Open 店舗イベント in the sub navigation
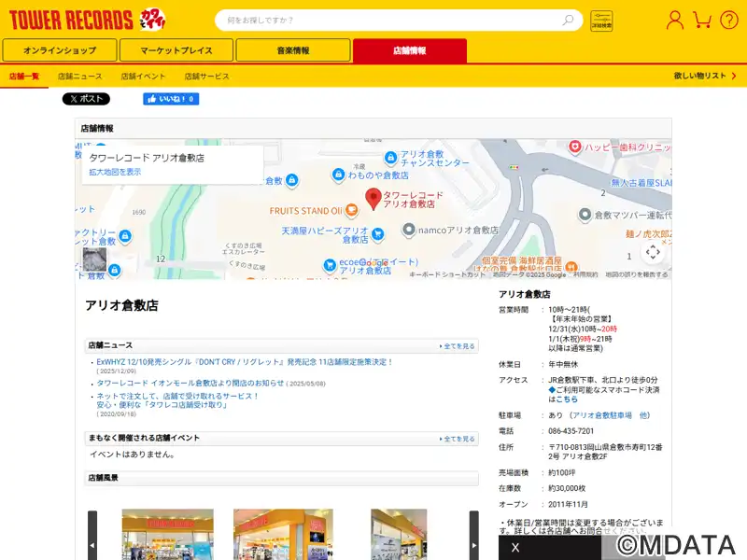This screenshot has height=560, width=747. click(x=143, y=76)
